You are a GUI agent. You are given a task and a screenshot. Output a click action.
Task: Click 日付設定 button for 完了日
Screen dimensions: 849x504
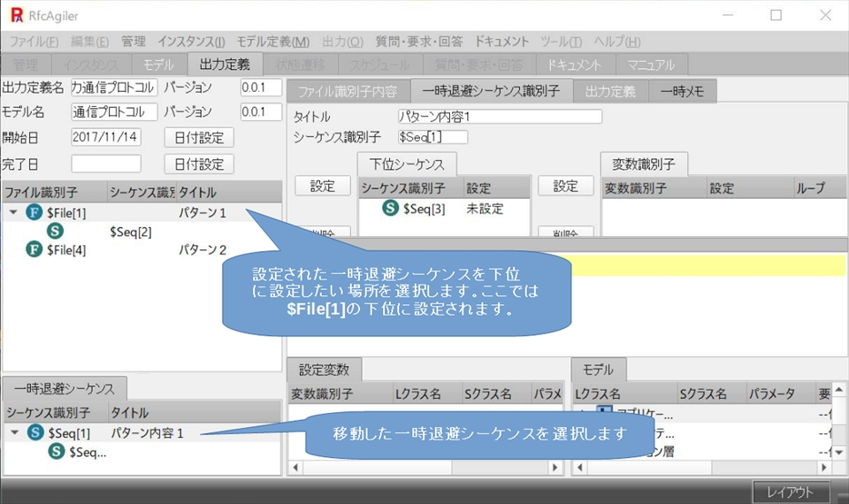(199, 164)
